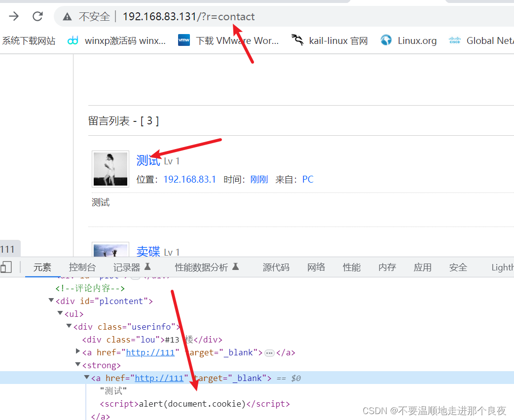Collapse the div id plcontent node
514x420 pixels.
pyautogui.click(x=51, y=301)
